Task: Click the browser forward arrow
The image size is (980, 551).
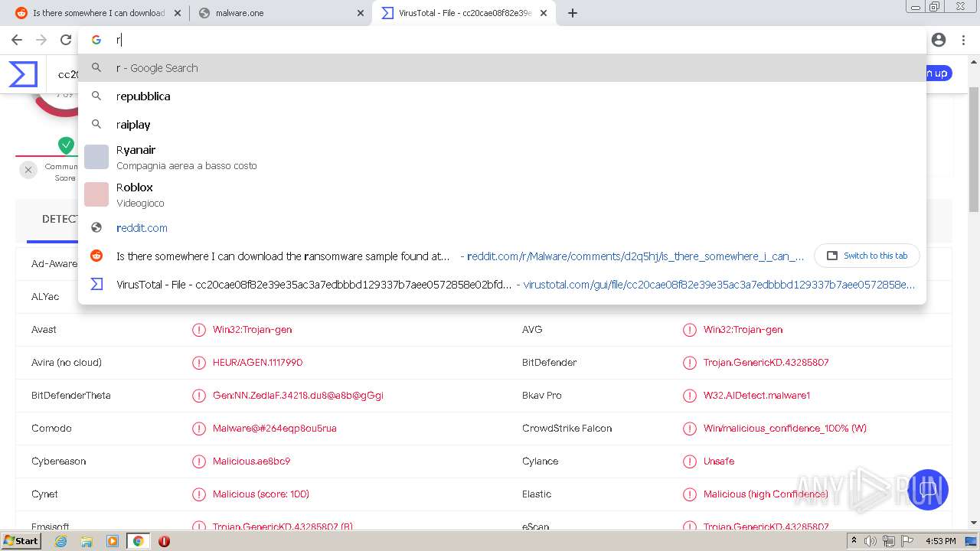Action: 41,40
